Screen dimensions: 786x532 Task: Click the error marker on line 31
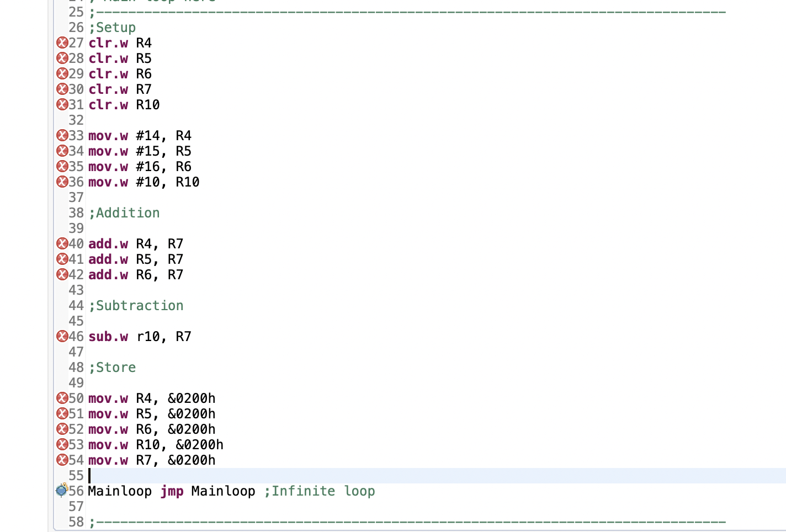coord(62,104)
